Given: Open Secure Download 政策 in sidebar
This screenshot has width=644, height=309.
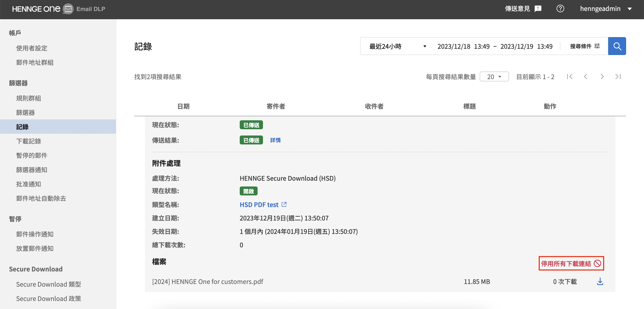Looking at the screenshot, I should coord(49,298).
